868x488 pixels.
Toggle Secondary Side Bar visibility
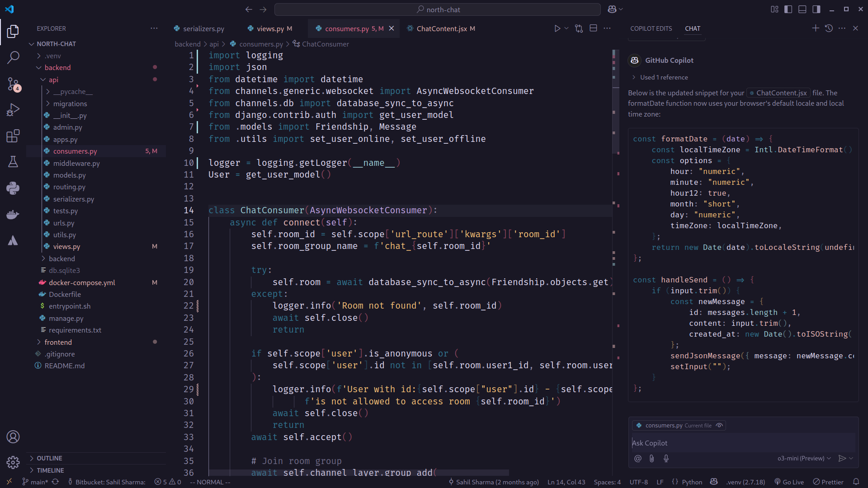pos(816,9)
